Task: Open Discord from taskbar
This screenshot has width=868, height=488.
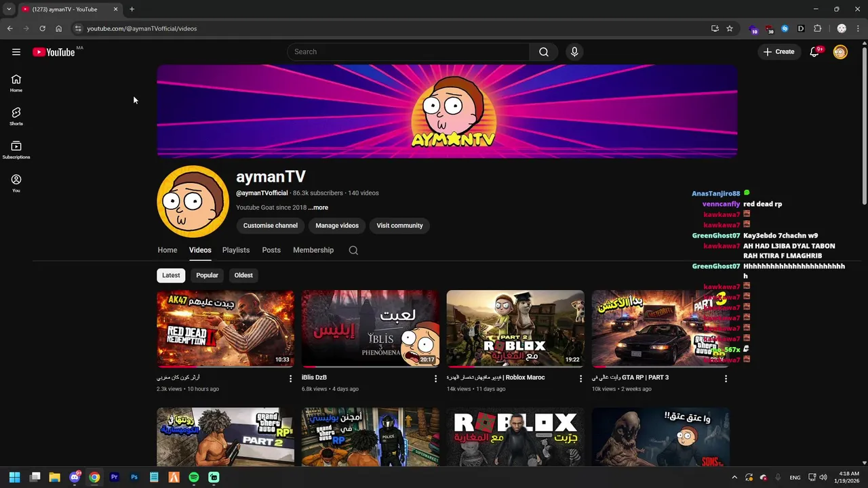Action: pos(75,477)
